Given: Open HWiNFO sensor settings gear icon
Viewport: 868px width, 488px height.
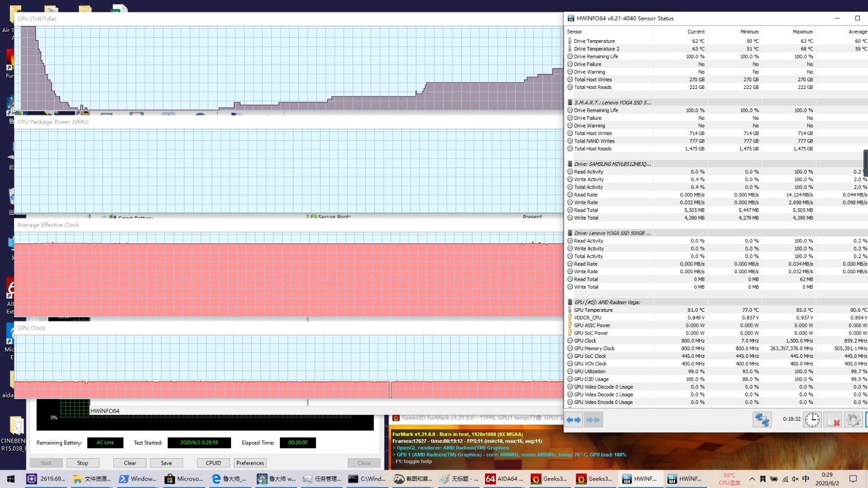Looking at the screenshot, I should coord(853,420).
